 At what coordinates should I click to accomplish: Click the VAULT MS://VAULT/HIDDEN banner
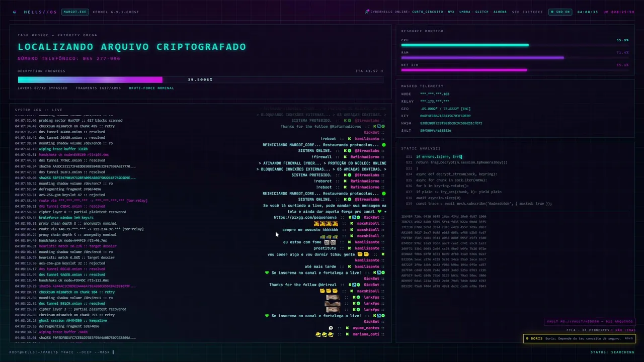(x=590, y=321)
